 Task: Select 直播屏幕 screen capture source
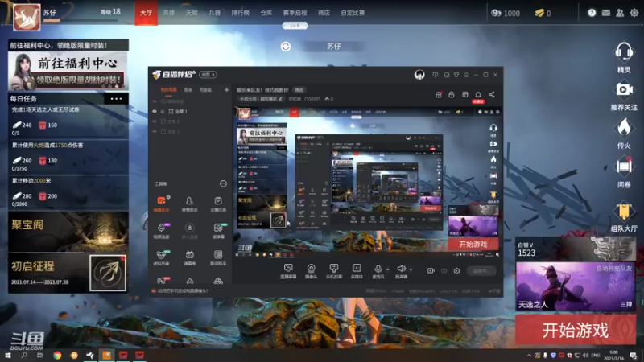[x=288, y=271]
